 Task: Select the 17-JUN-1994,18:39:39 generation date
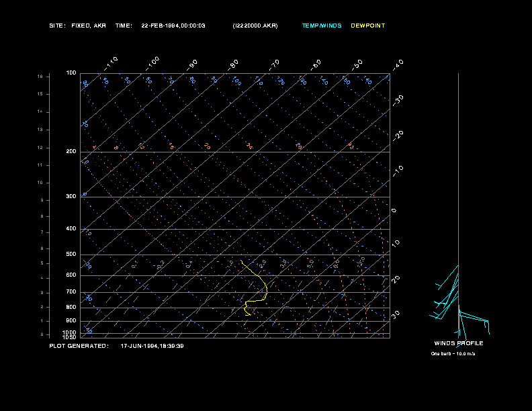152,346
